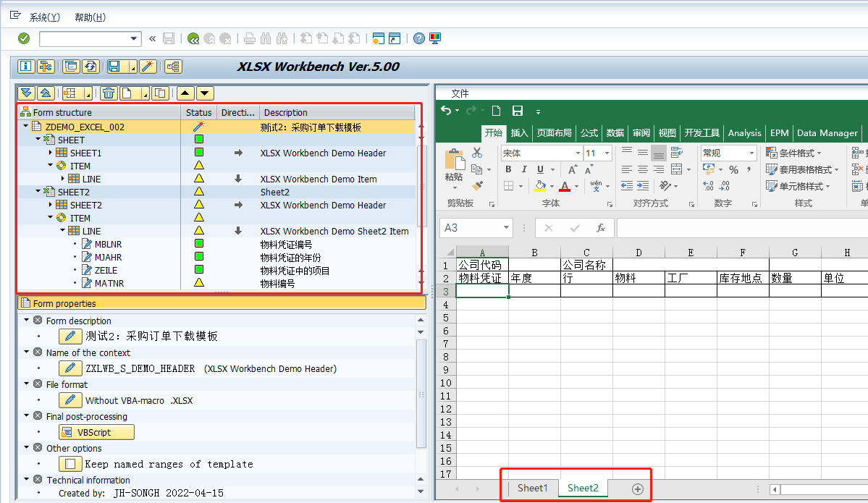Click the green Back arrow icon in SAP toolbar
868x503 pixels.
193,38
